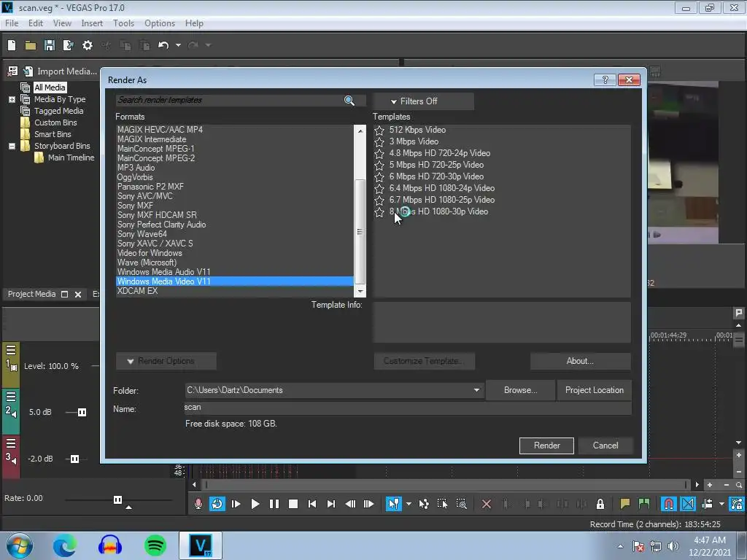Click the Save disk icon in toolbar
Screen dimensions: 747x560
click(49, 45)
